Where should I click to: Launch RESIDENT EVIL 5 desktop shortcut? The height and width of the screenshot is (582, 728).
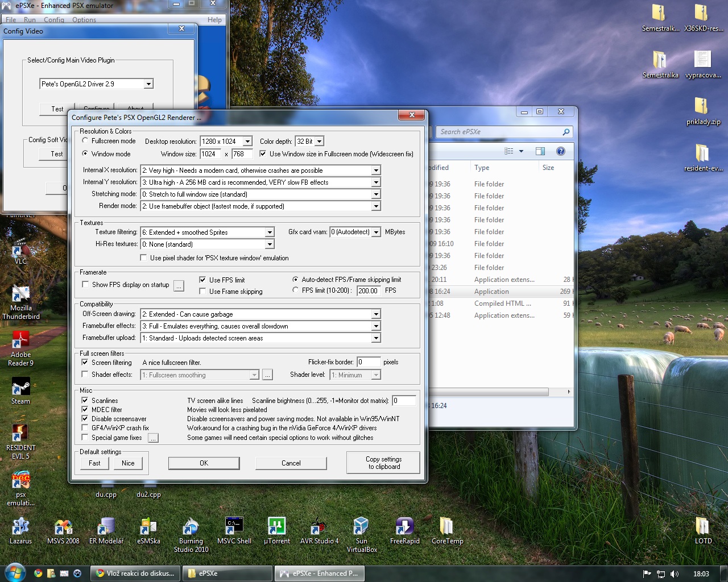click(20, 442)
